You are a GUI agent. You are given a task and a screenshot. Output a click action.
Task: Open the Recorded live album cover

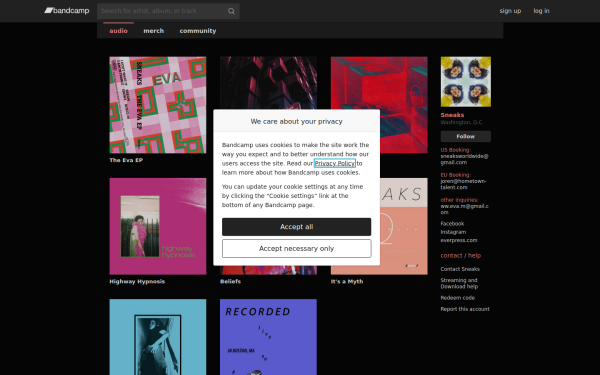(268, 337)
